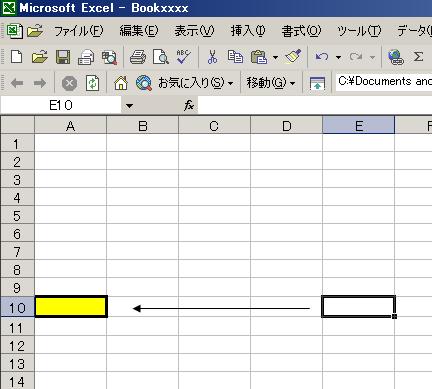432x389 pixels.
Task: Open the Name Box dropdown arrow
Action: coord(129,106)
